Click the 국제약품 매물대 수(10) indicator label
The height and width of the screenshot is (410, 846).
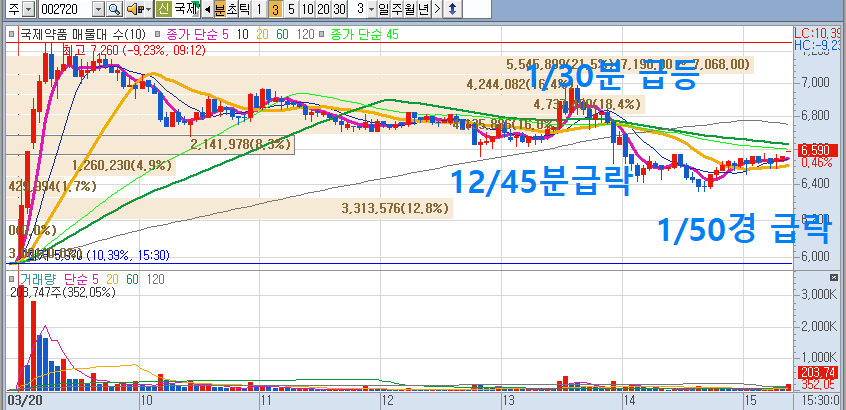click(83, 35)
